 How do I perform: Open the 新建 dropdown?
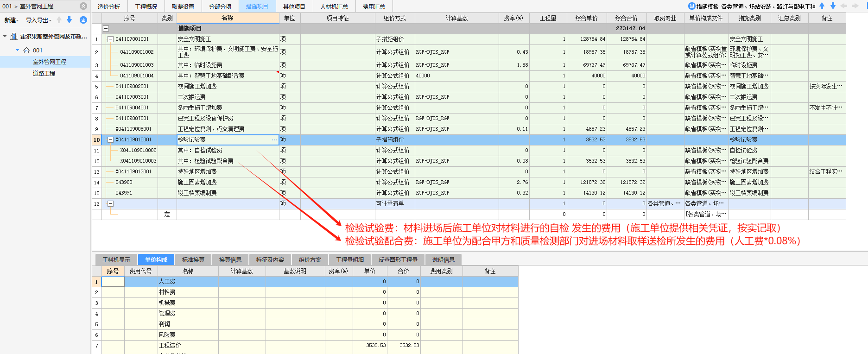(11, 20)
